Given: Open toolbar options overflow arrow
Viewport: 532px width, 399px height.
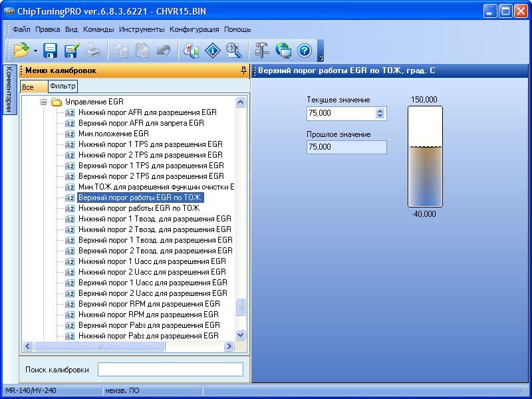Looking at the screenshot, I should pos(321,58).
